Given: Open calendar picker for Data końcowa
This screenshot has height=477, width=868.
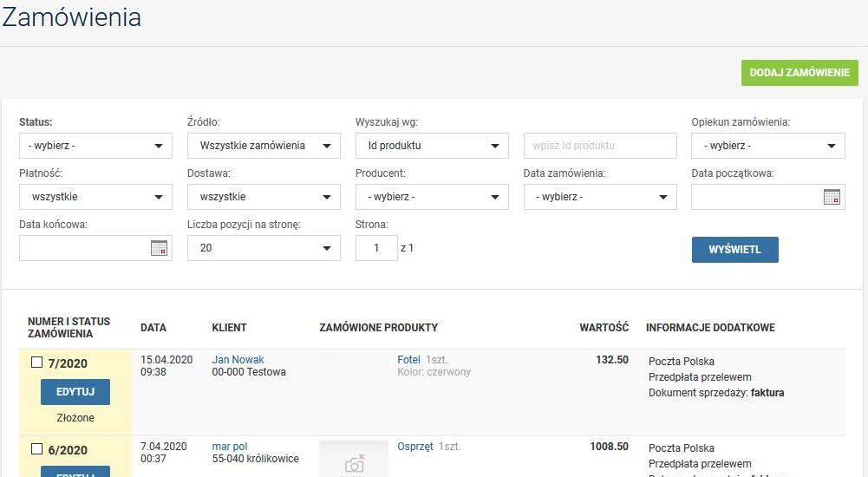Looking at the screenshot, I should 159,248.
